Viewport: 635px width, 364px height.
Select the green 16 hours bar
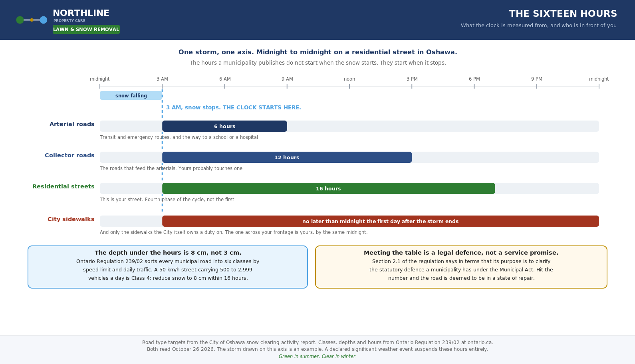pyautogui.click(x=329, y=188)
